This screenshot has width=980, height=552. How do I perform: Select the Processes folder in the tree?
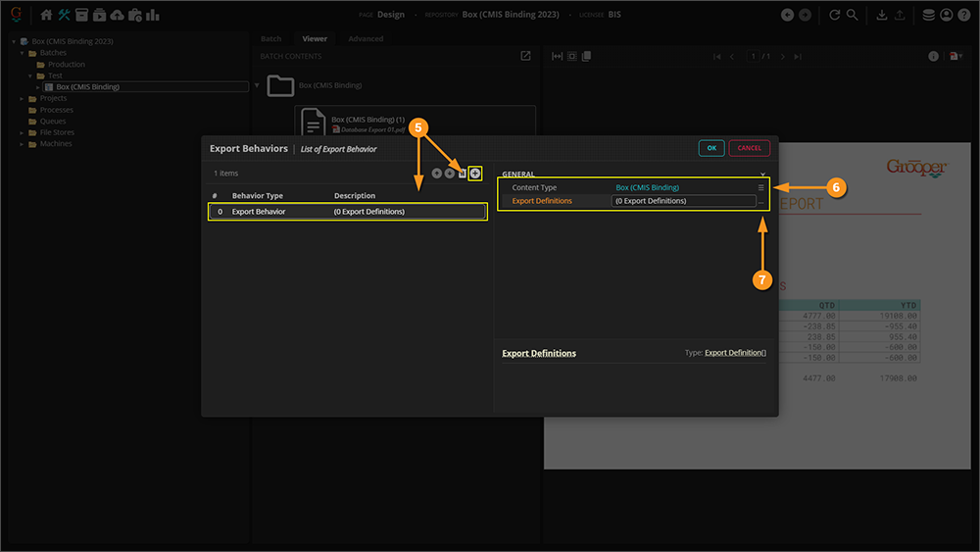click(56, 110)
